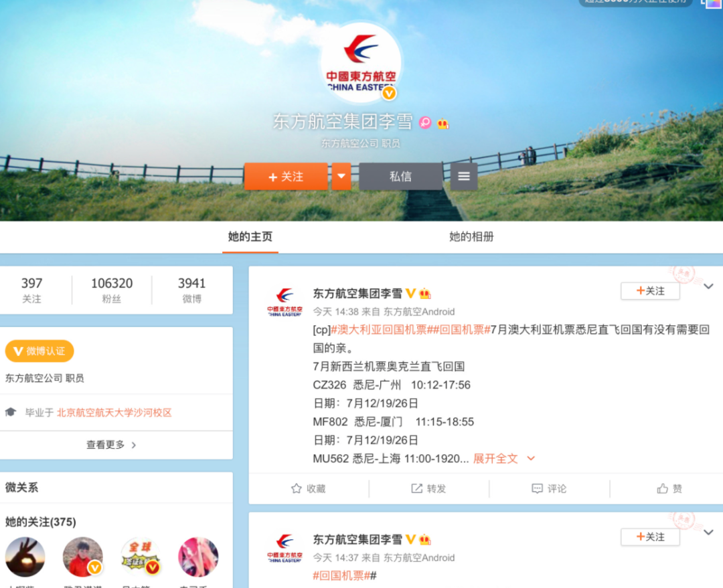
Task: Click the orange +关注 follow button
Action: point(286,177)
